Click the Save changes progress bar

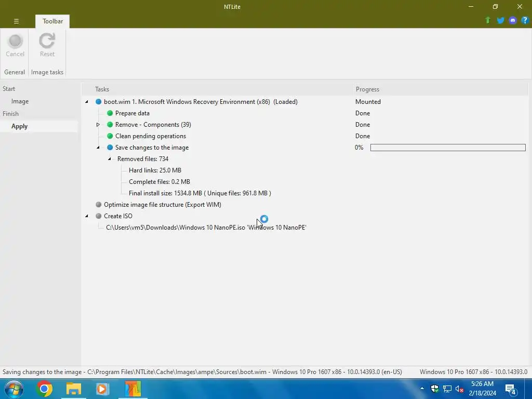tap(448, 148)
